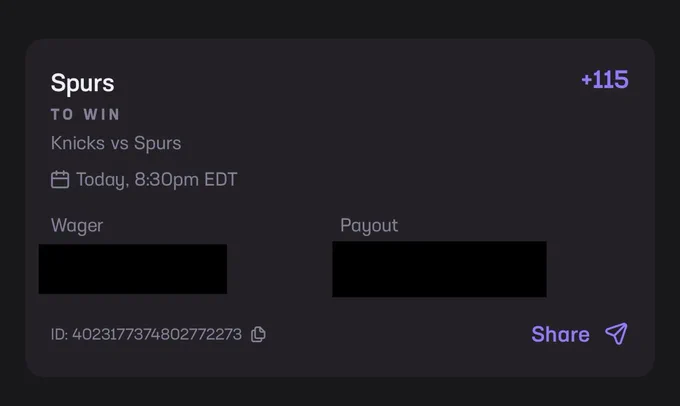Click the Today, 8:30pm EDT game time
Screen dimensions: 680x406
click(x=157, y=180)
